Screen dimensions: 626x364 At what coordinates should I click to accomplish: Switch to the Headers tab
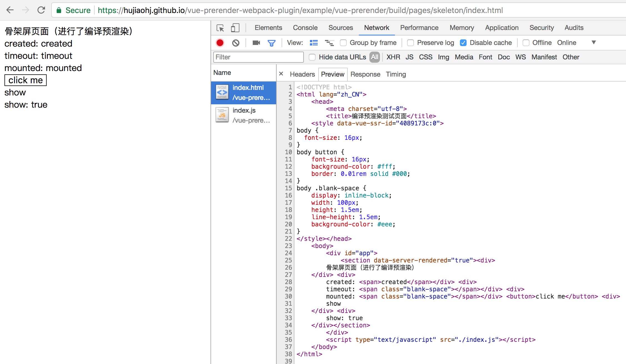pos(302,74)
